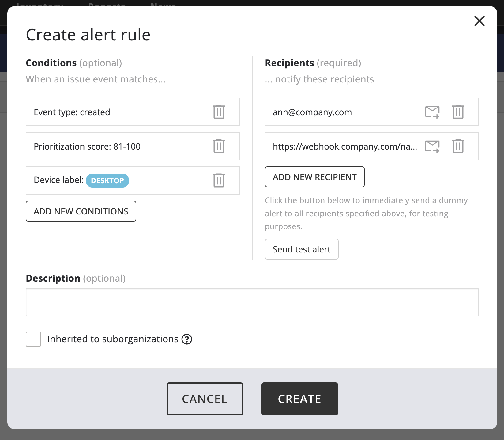Image resolution: width=504 pixels, height=440 pixels.
Task: Open help for Inherited to suborganizations
Action: (187, 339)
